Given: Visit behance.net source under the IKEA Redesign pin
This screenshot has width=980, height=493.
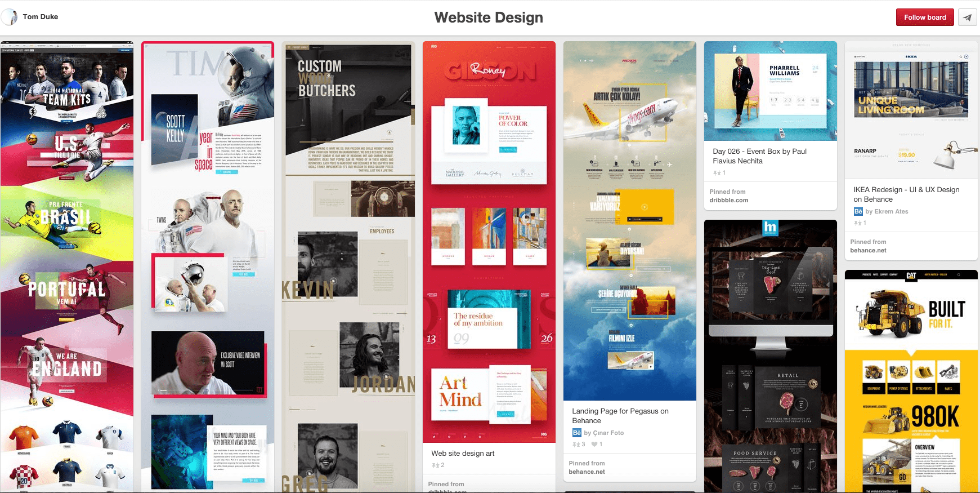Looking at the screenshot, I should (x=868, y=250).
